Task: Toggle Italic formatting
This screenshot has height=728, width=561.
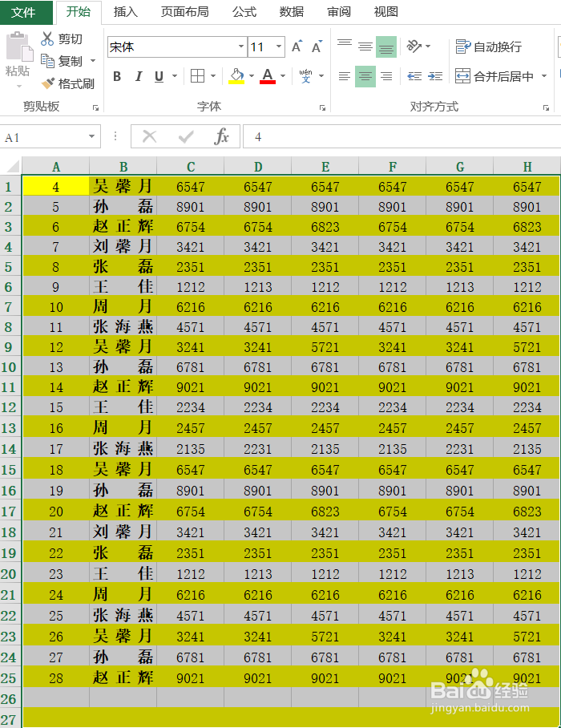Action: (139, 76)
